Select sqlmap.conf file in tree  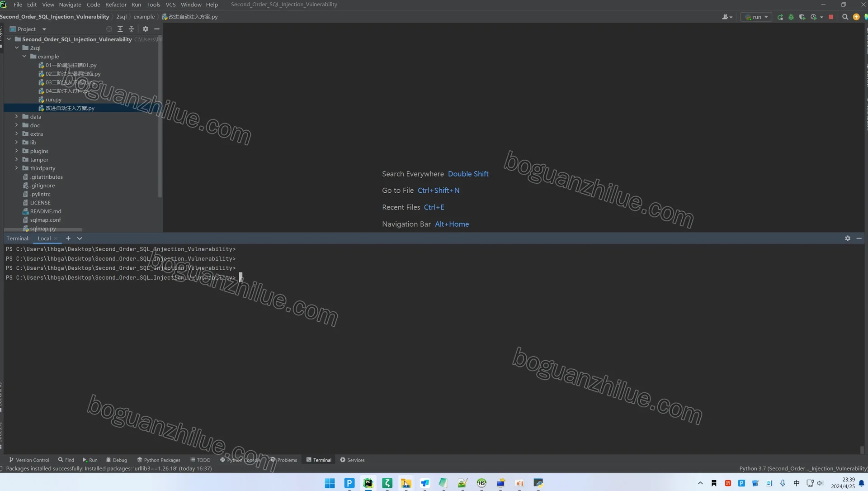coord(45,220)
